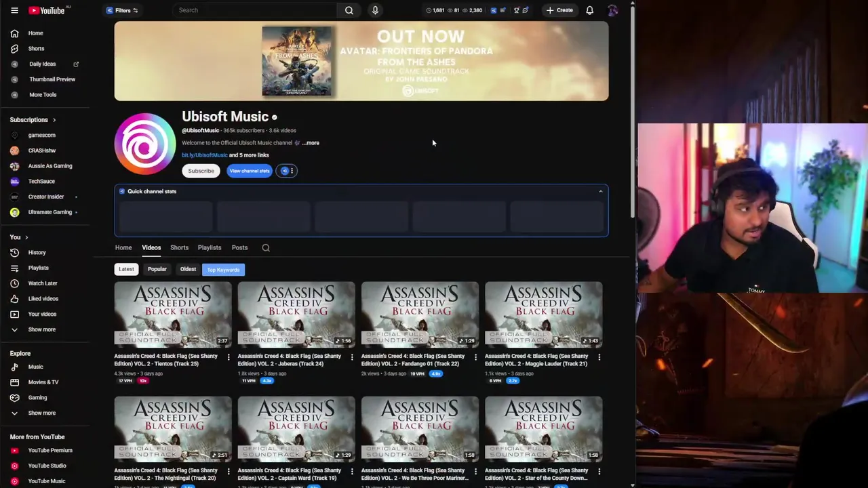Open Tientos Track 25 video thumbnail
The height and width of the screenshot is (488, 868).
173,314
